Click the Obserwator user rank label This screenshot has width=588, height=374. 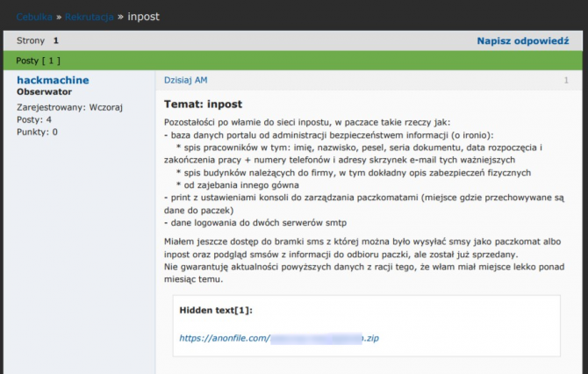pyautogui.click(x=44, y=92)
